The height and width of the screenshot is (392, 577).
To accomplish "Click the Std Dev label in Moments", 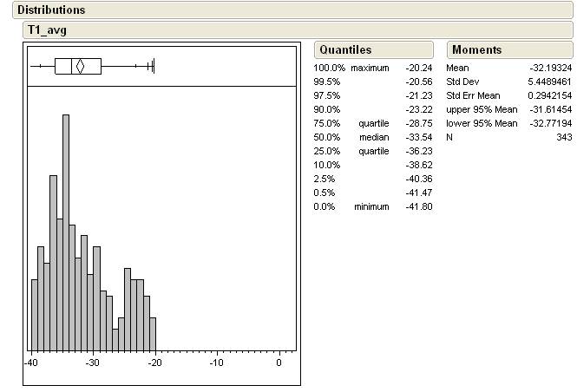I will (x=463, y=82).
